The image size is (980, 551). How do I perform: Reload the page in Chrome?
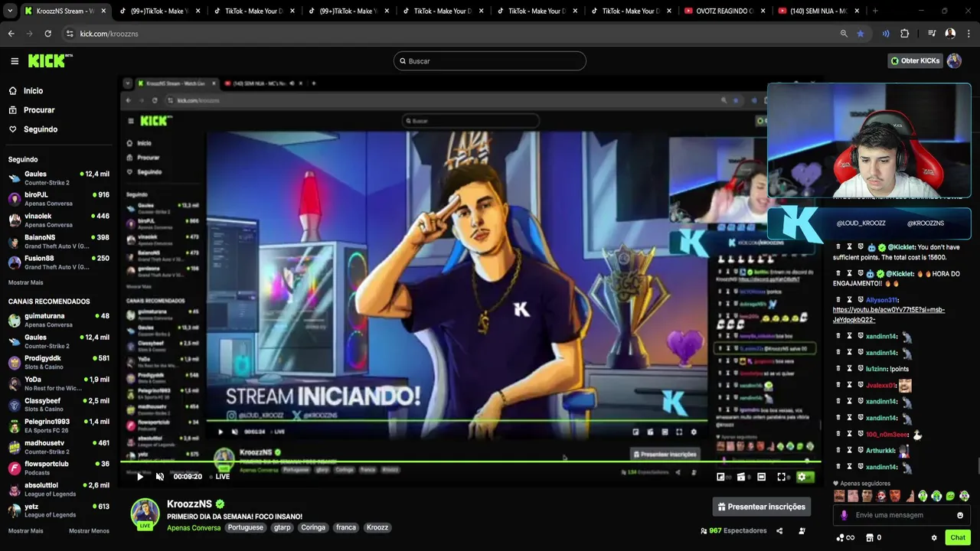tap(47, 34)
